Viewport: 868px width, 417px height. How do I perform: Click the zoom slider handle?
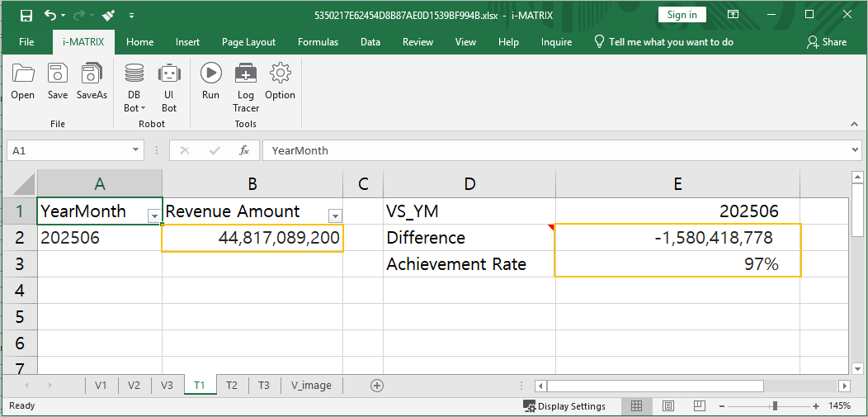(x=775, y=406)
